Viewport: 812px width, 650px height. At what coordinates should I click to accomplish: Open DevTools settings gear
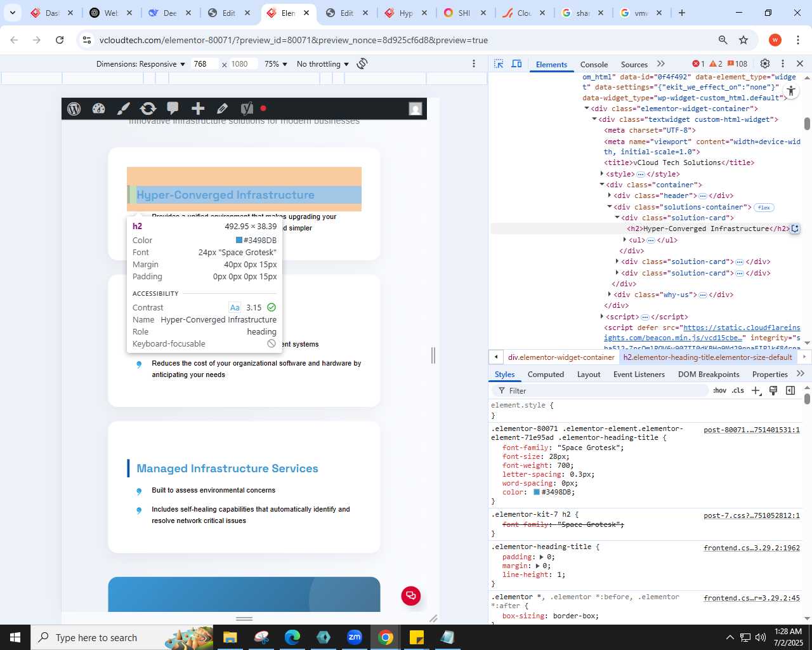point(765,64)
